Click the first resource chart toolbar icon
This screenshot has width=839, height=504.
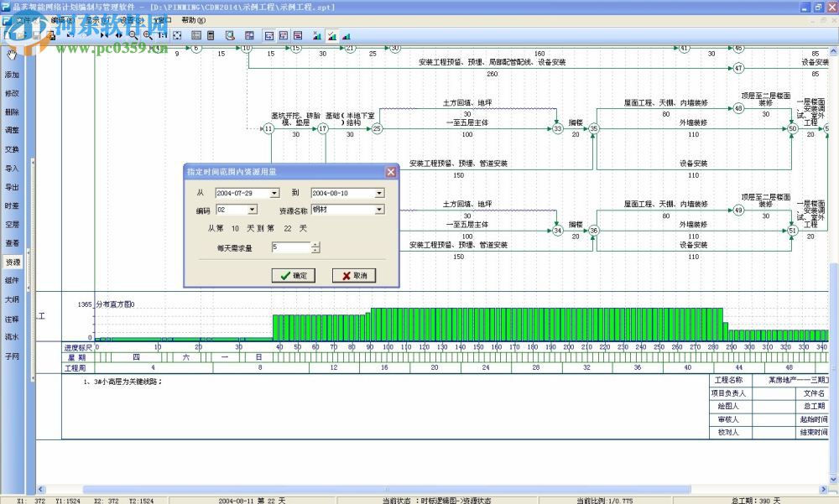point(316,36)
